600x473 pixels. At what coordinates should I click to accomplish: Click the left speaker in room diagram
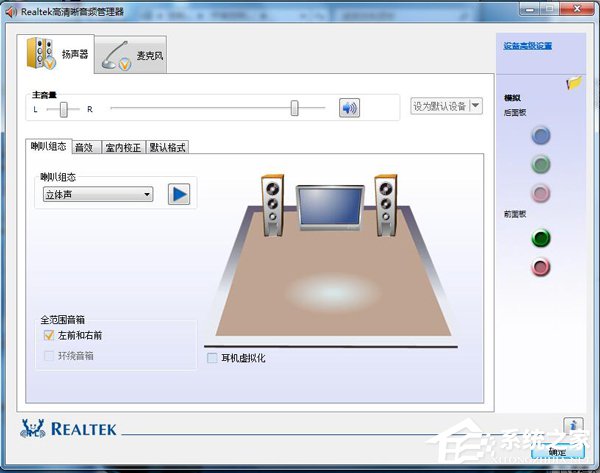pyautogui.click(x=272, y=205)
